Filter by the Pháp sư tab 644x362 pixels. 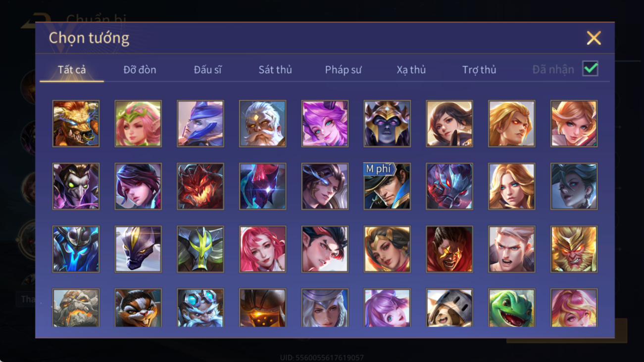[343, 70]
